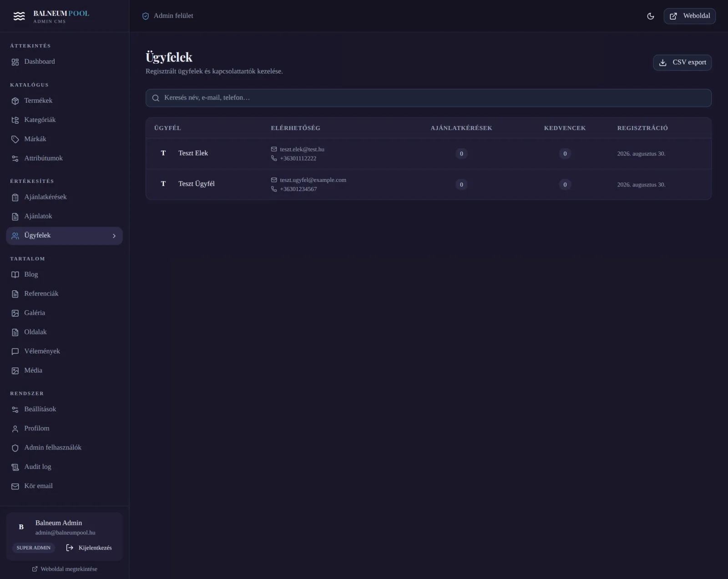728x579 pixels.
Task: Click phone number +36301112222
Action: pyautogui.click(x=298, y=158)
